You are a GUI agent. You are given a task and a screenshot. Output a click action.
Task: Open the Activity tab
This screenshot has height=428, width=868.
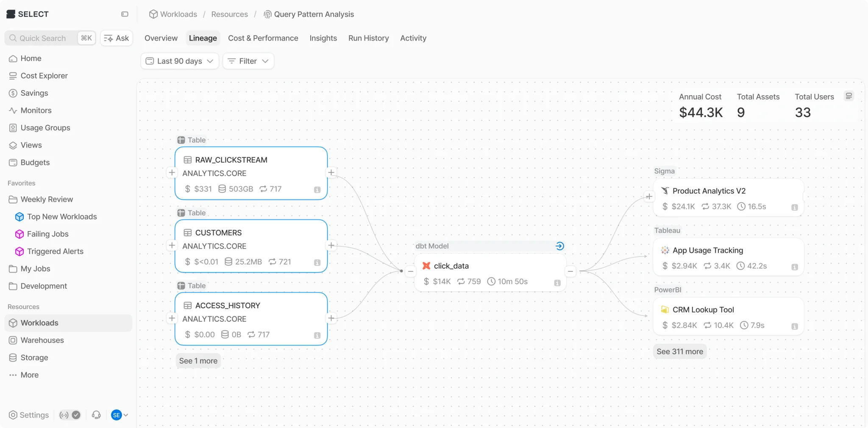pyautogui.click(x=413, y=38)
